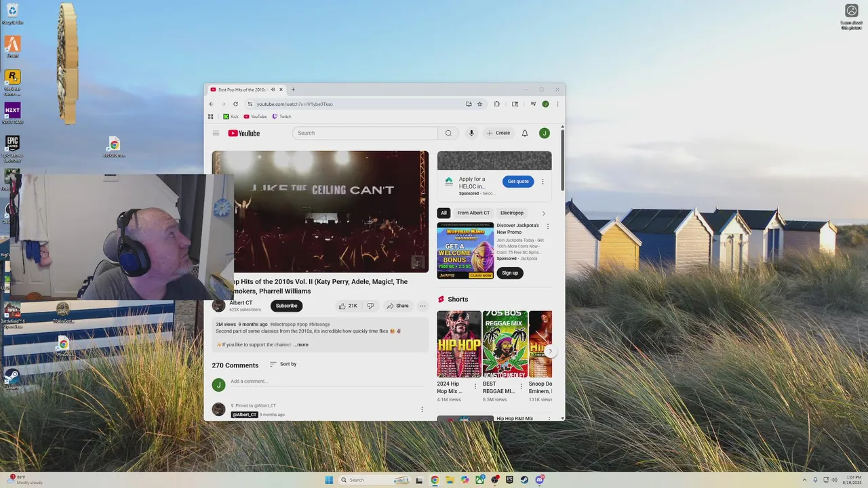Open the Hip Hop short thumbnail
The width and height of the screenshot is (868, 488).
(x=459, y=344)
